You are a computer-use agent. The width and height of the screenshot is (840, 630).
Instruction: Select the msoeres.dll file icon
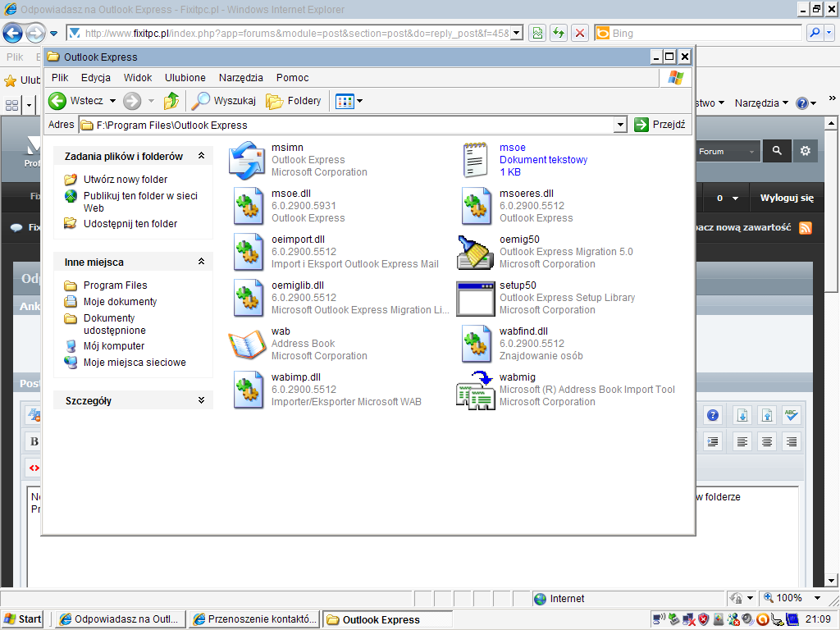click(477, 206)
